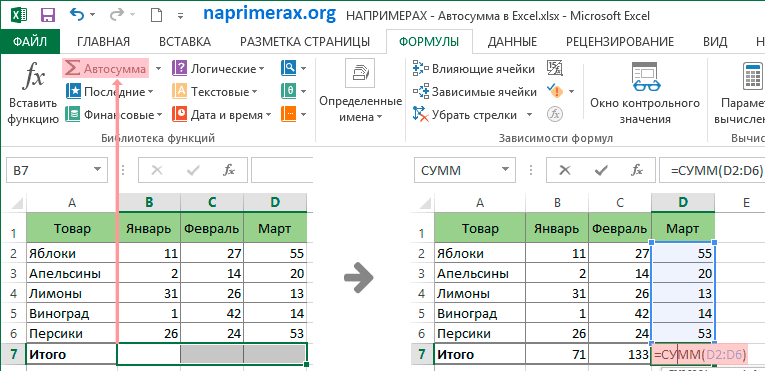Click the Определенные имена icon
Viewport: 765px width, 371px height.
point(359,73)
